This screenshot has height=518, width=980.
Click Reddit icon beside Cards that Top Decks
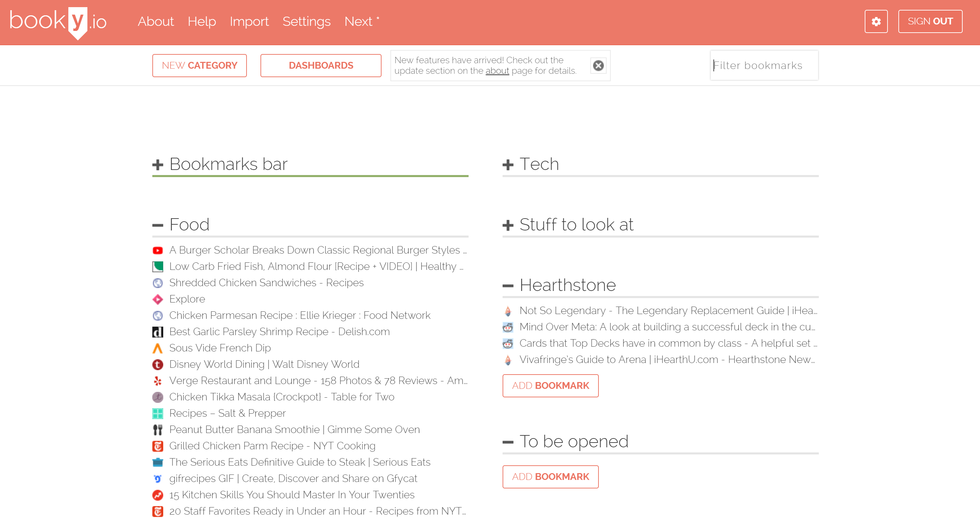[x=508, y=344]
